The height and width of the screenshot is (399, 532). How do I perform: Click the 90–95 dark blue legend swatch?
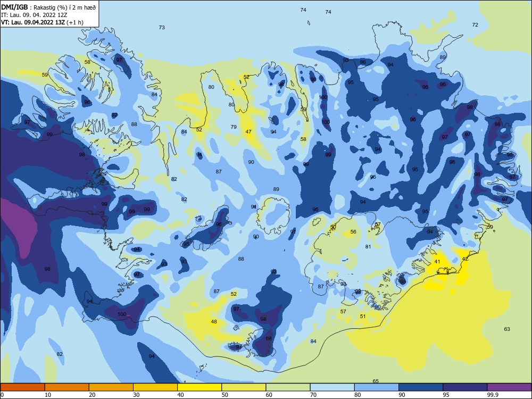tap(421, 387)
